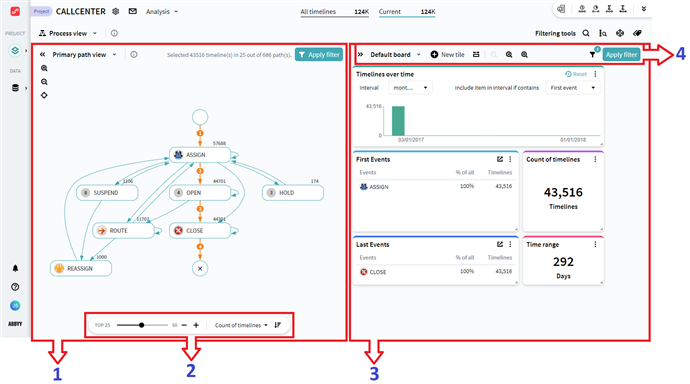
Task: Add a New tile
Action: click(x=448, y=55)
